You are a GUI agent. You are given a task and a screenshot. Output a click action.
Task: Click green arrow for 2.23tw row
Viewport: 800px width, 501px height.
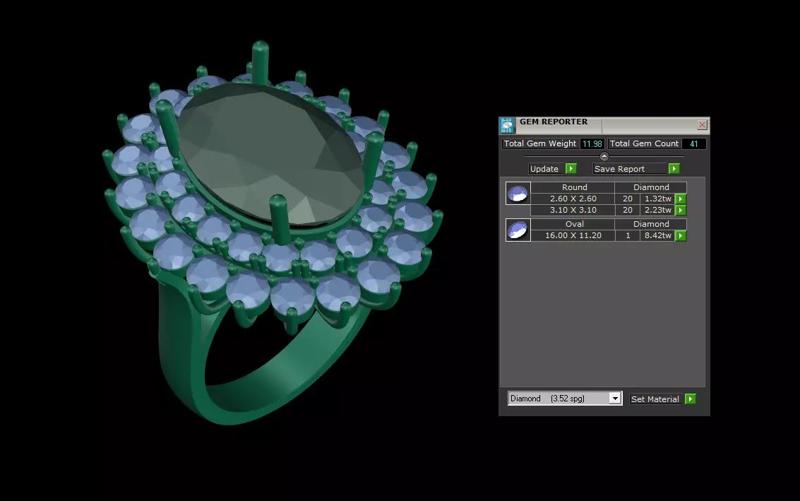pos(681,210)
